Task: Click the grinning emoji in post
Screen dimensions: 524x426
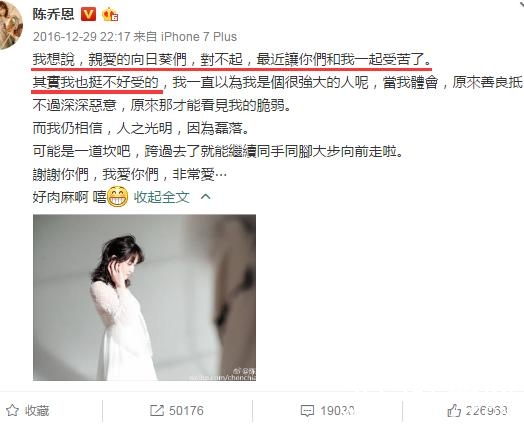Action: (117, 197)
